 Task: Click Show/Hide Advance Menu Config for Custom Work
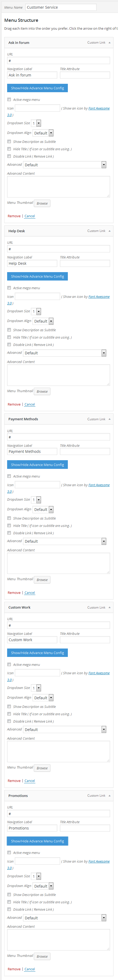tap(37, 653)
